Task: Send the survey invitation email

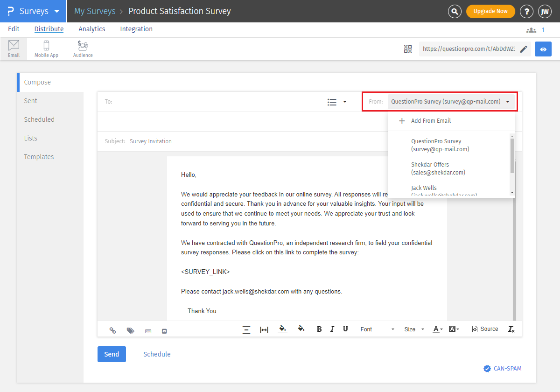Action: point(112,354)
